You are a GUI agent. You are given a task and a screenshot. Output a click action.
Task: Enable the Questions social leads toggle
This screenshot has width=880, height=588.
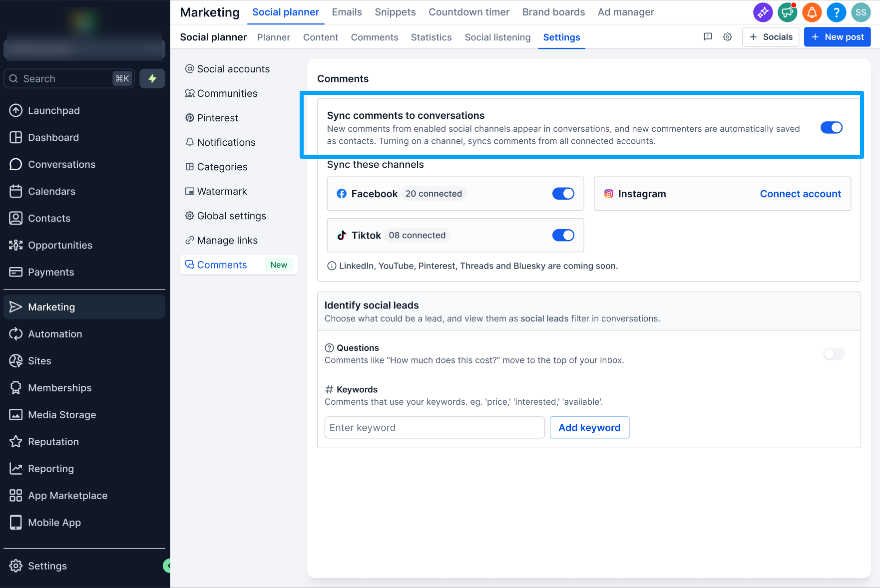(x=834, y=354)
